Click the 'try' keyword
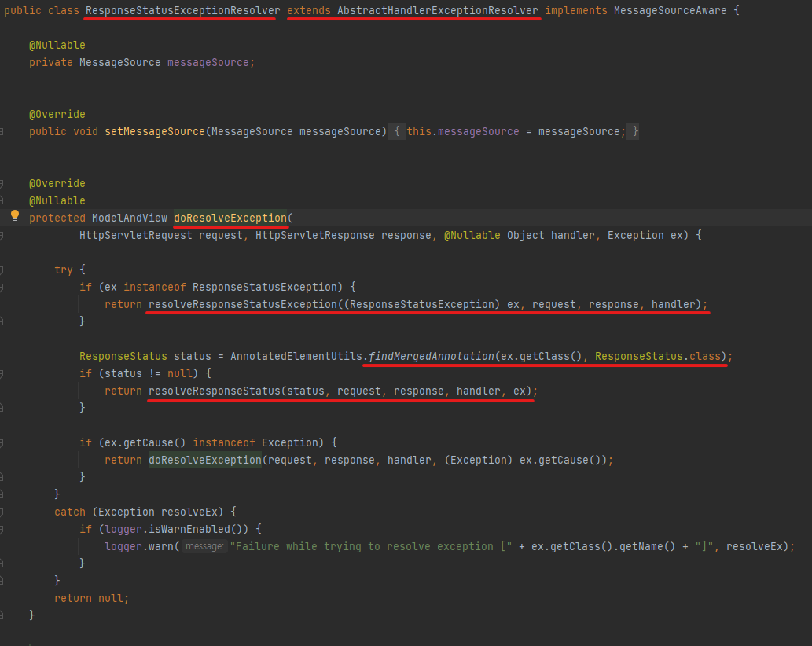The image size is (812, 646). [64, 270]
